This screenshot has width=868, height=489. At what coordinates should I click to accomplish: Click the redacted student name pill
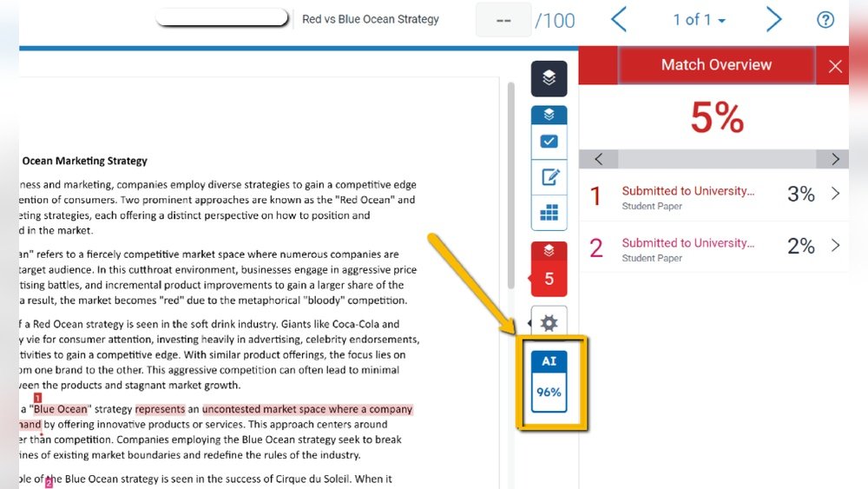222,17
